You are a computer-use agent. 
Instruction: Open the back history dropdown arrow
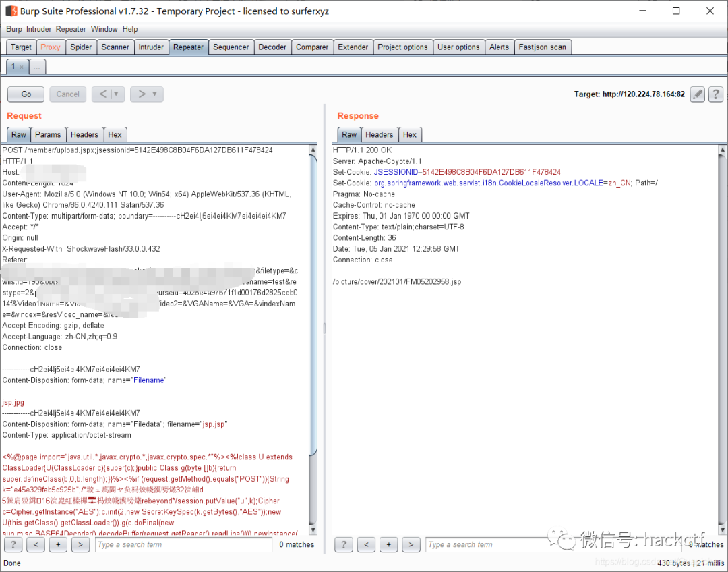click(x=117, y=94)
